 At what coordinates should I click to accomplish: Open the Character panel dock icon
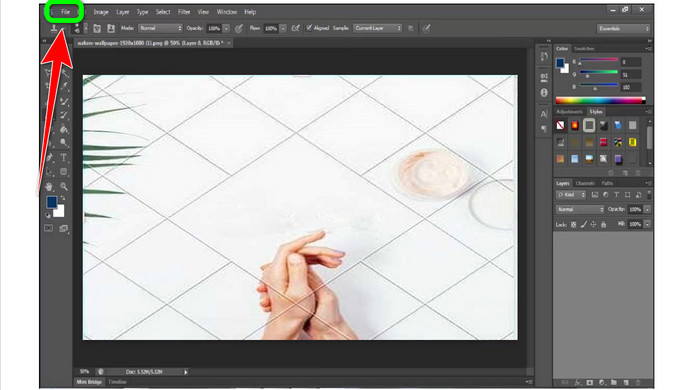[544, 114]
